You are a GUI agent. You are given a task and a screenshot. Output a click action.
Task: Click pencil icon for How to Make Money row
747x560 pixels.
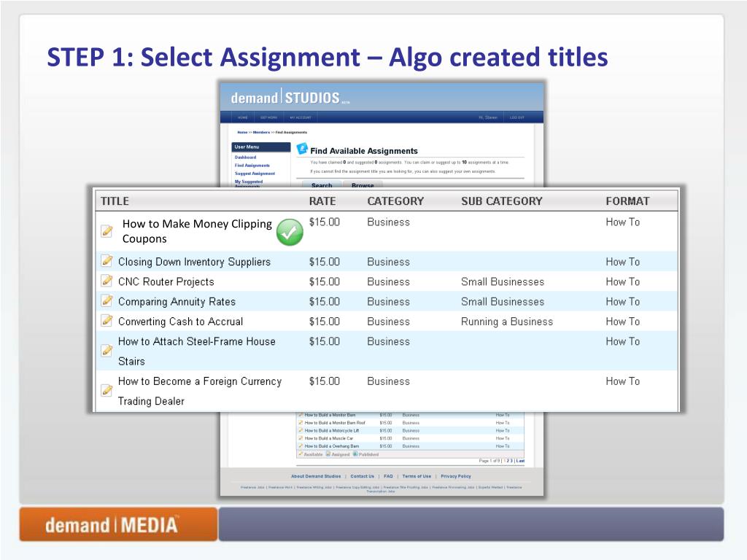pyautogui.click(x=107, y=231)
